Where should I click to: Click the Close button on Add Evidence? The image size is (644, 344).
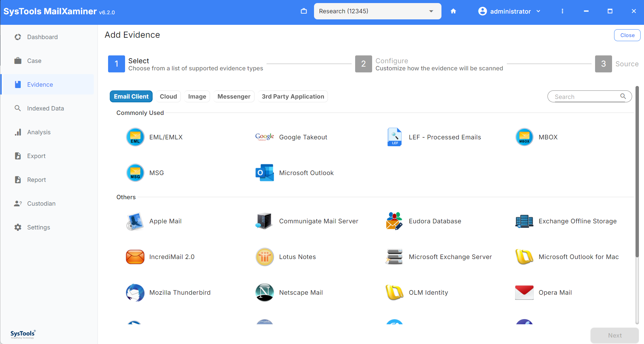(x=627, y=35)
